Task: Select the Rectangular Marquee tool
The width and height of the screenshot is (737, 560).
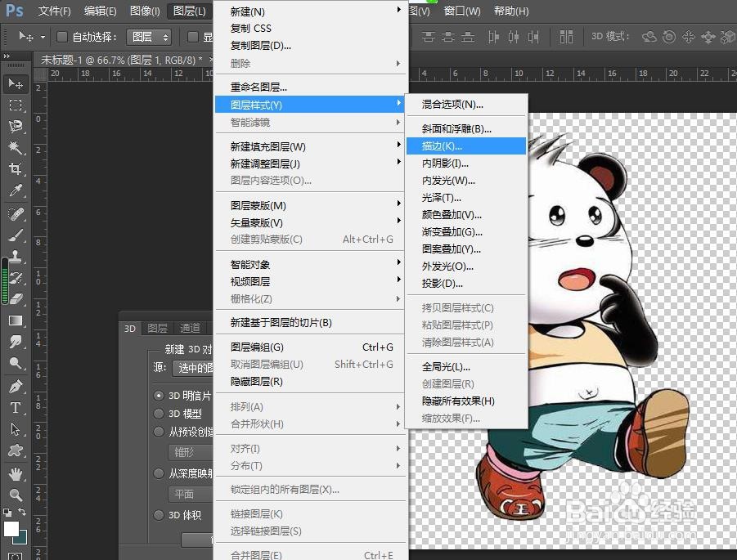Action: tap(16, 105)
